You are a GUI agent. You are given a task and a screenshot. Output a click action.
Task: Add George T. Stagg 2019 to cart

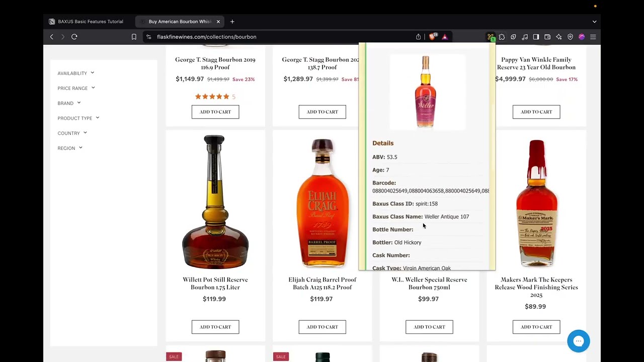coord(215,112)
